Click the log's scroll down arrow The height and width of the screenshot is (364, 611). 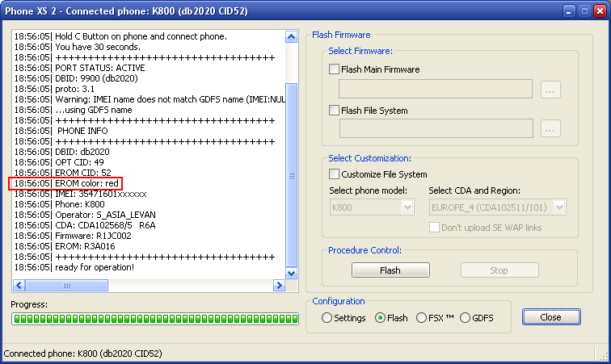point(292,272)
